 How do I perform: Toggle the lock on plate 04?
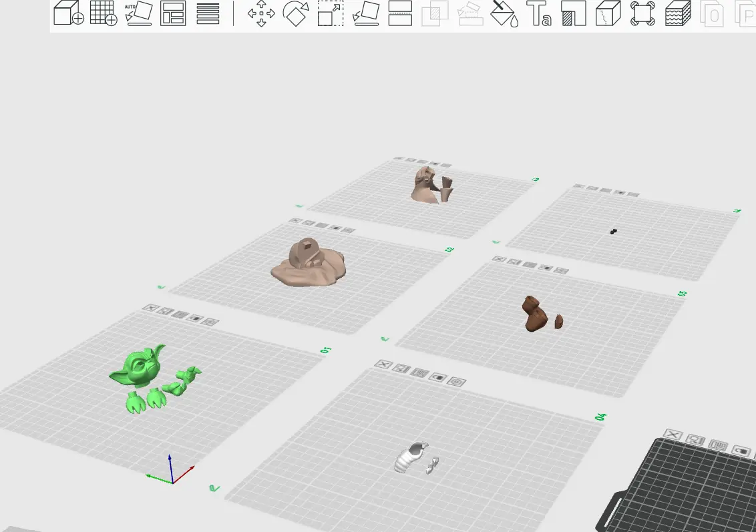pyautogui.click(x=438, y=377)
